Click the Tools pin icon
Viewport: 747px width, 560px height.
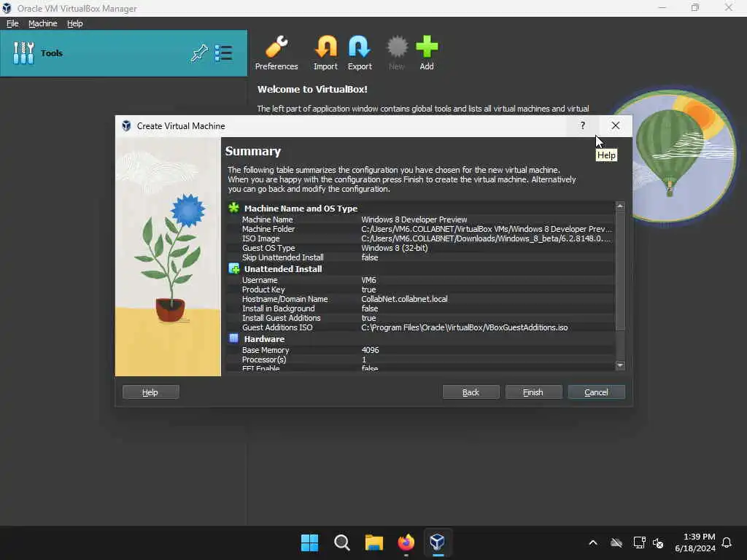[x=199, y=52]
